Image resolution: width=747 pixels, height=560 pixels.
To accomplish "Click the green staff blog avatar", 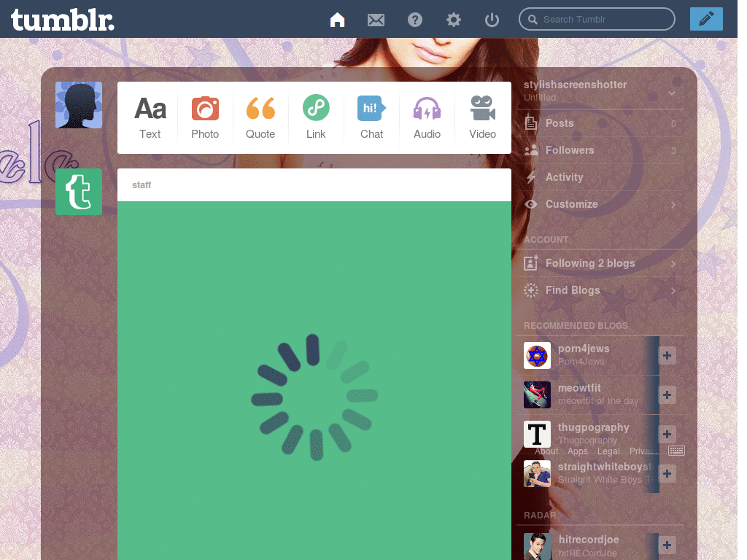I will (79, 192).
